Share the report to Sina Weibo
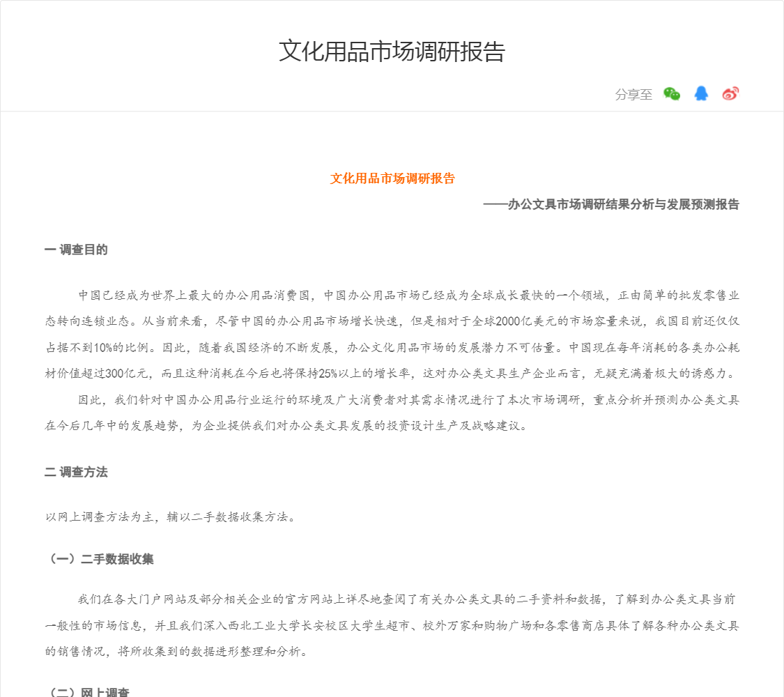This screenshot has width=784, height=697. point(730,94)
